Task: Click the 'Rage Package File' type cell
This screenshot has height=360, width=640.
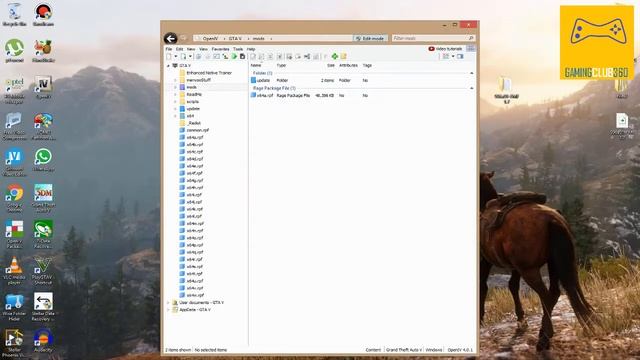Action: (x=293, y=96)
